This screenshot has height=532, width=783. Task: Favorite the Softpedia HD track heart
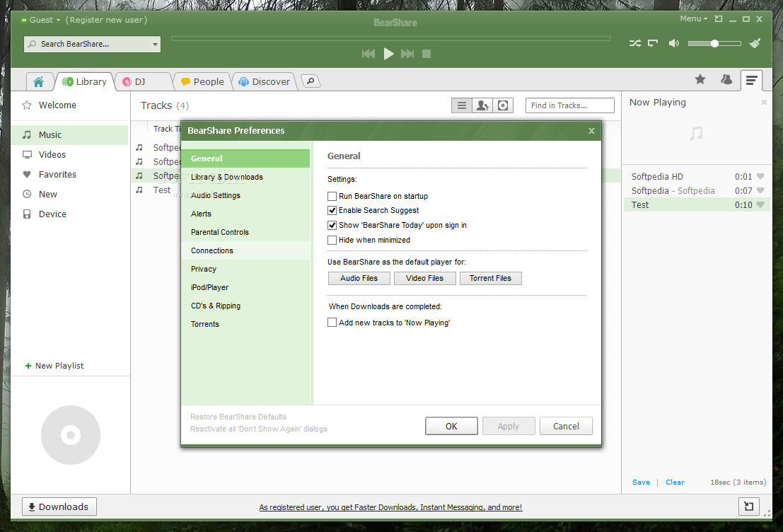[x=760, y=176]
